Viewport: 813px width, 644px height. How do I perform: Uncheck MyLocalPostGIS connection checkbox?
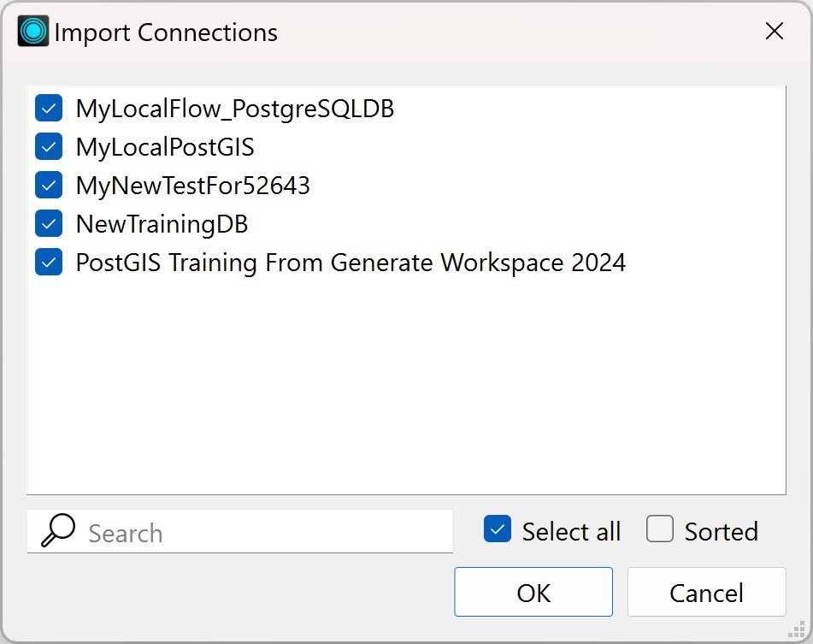coord(49,147)
